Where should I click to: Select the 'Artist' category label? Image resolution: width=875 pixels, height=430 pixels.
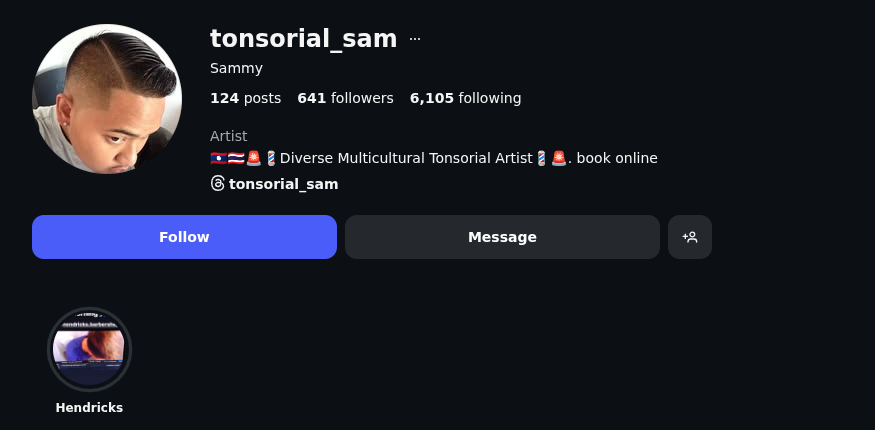click(x=228, y=136)
